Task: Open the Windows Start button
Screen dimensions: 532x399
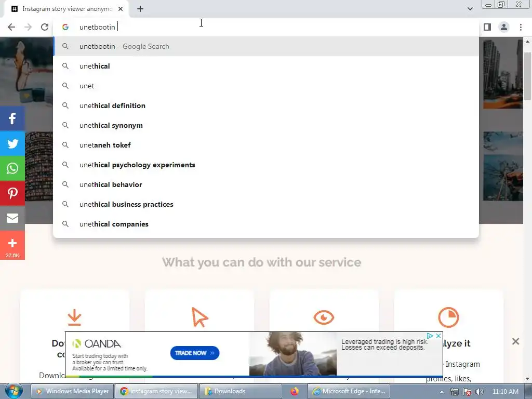Action: point(14,391)
